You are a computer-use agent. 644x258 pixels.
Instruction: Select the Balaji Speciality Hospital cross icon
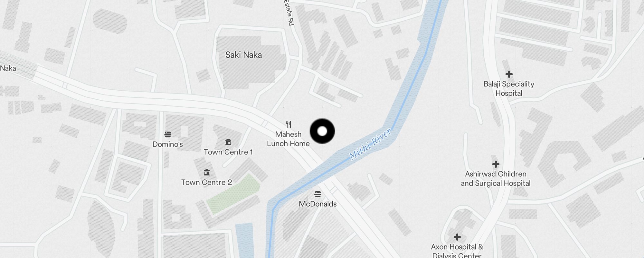tap(509, 74)
